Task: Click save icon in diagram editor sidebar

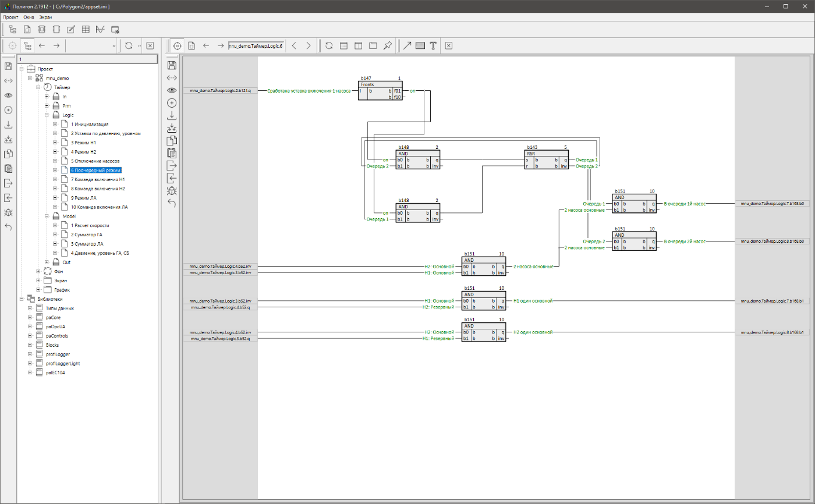Action: [x=172, y=65]
